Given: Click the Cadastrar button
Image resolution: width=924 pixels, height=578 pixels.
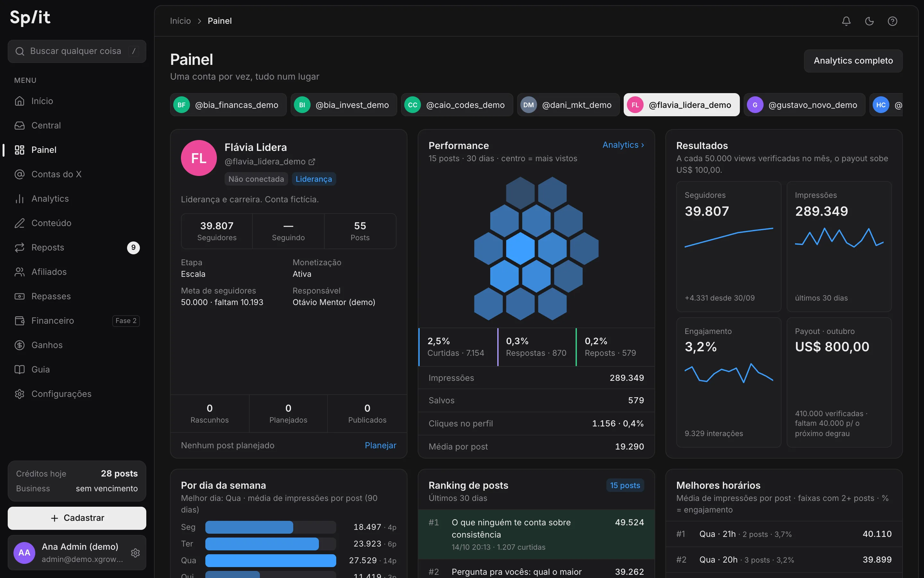Looking at the screenshot, I should [77, 518].
